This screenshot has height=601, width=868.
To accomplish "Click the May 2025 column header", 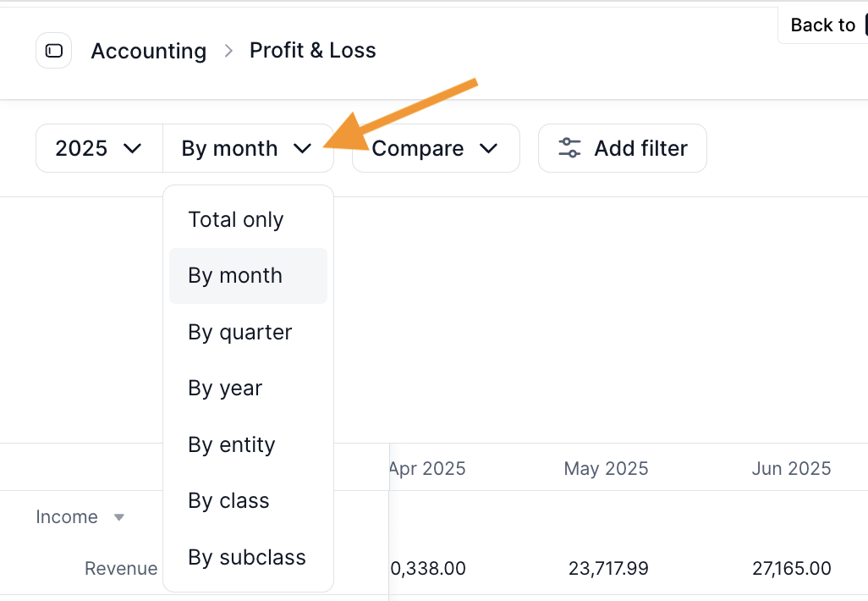I will click(606, 468).
